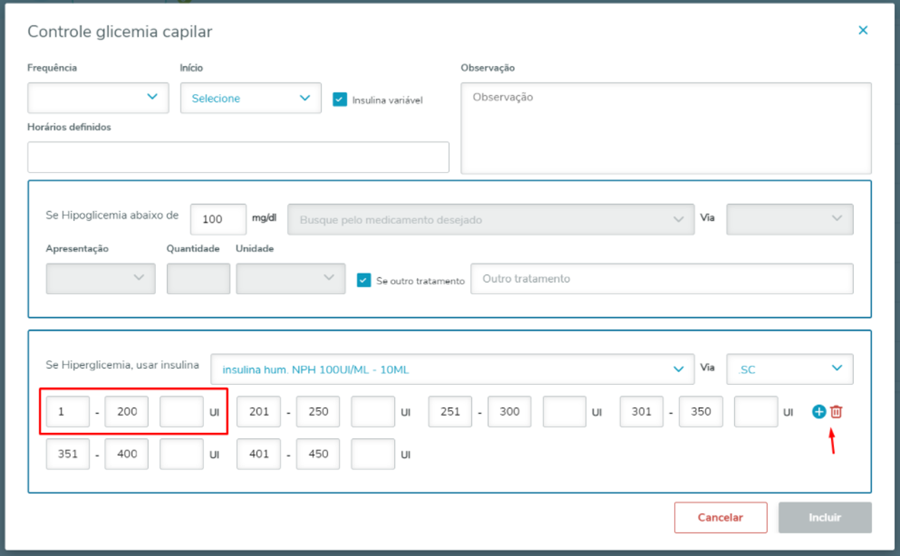Edit range end field with value 200
The height and width of the screenshot is (556, 900).
click(126, 411)
